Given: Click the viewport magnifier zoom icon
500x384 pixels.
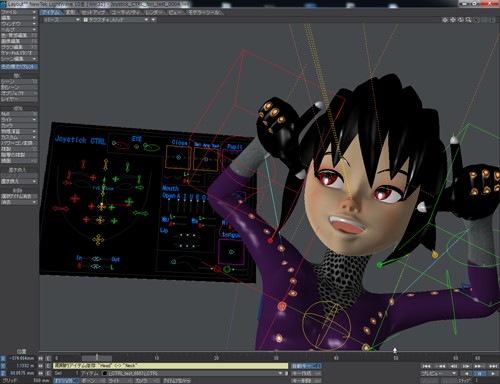Looking at the screenshot, I should point(468,20).
